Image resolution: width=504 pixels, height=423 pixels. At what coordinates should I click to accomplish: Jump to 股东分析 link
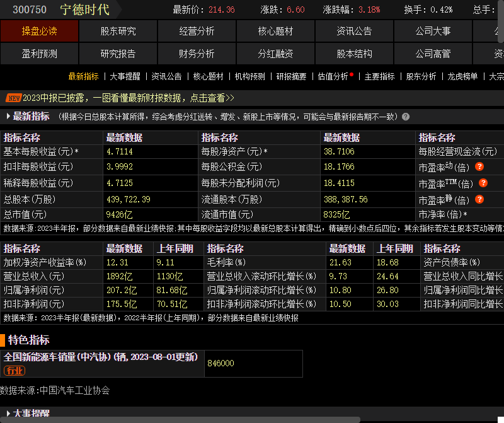click(421, 76)
